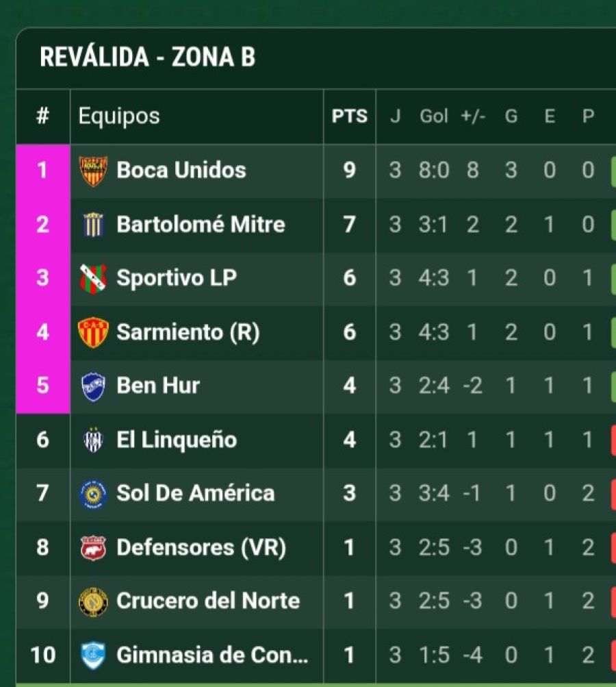Screen dimensions: 616x687
Task: Click the Gol column header
Action: (433, 116)
